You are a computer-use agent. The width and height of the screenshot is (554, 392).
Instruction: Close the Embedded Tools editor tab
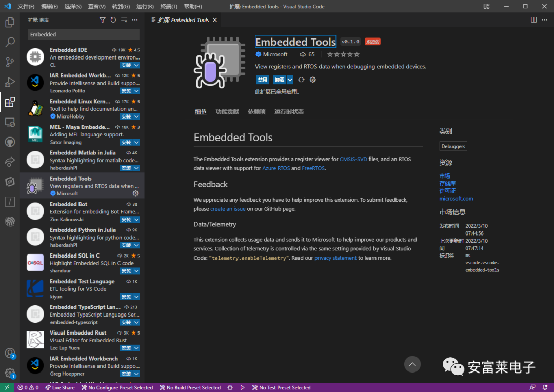(215, 20)
